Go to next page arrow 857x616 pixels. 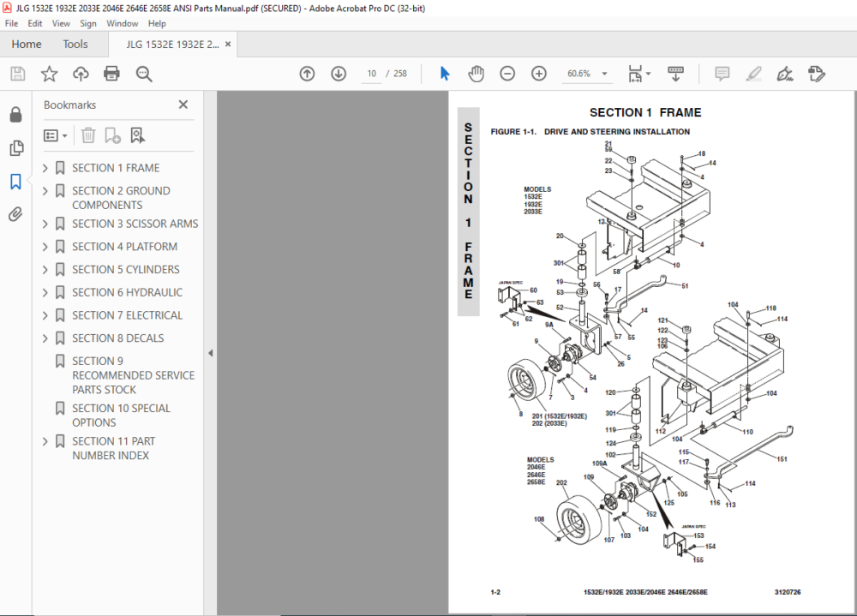click(x=339, y=74)
